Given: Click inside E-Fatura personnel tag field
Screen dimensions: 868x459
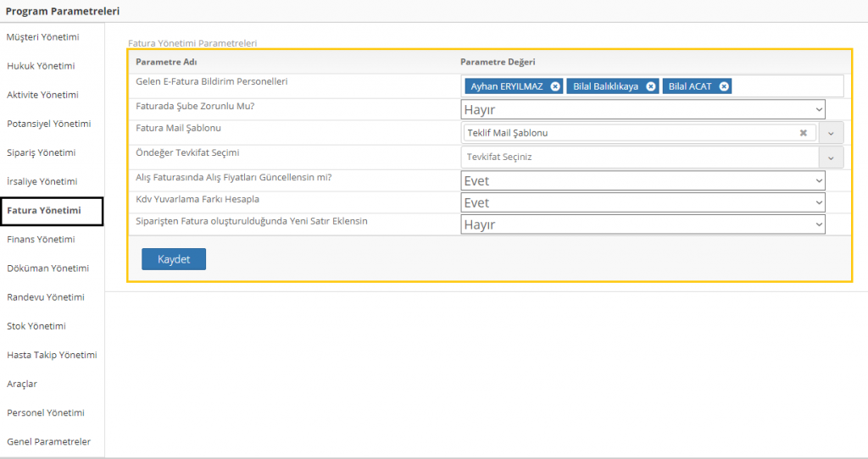Looking at the screenshot, I should point(784,86).
